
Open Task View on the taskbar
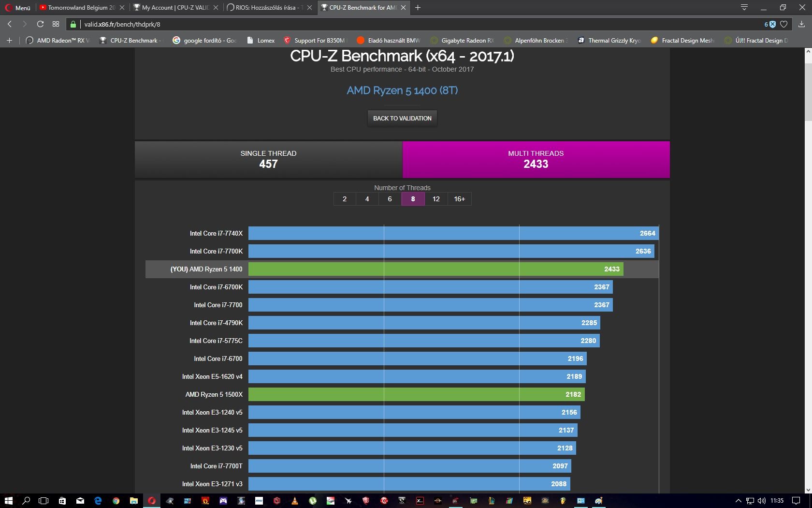pyautogui.click(x=43, y=501)
